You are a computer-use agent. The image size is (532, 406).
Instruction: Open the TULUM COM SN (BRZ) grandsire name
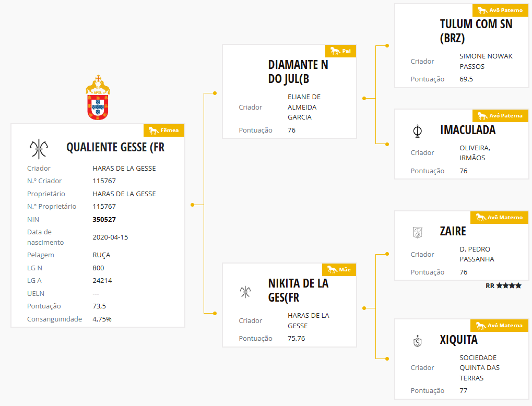tap(476, 31)
